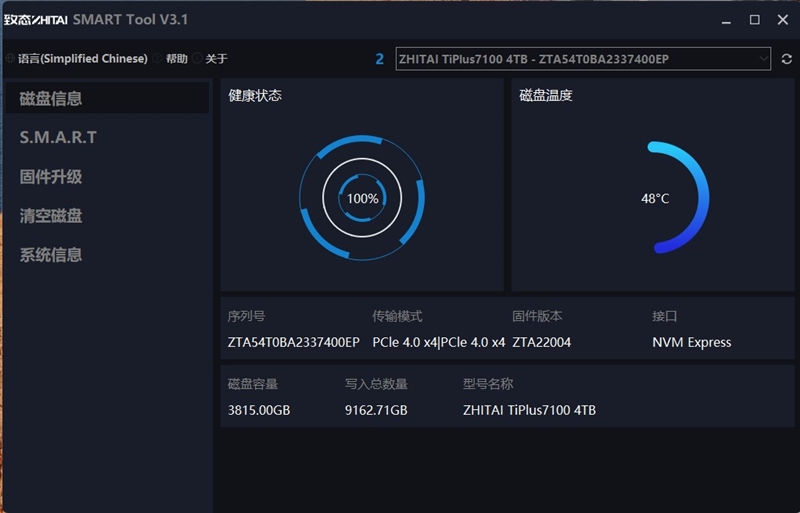Click the circular 100% health gauge
800x513 pixels.
click(x=362, y=198)
